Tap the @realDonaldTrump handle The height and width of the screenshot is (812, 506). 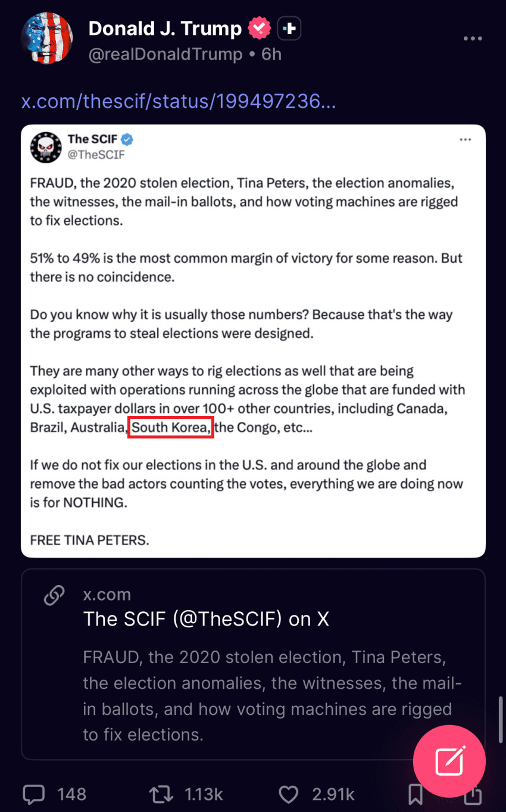click(x=165, y=55)
